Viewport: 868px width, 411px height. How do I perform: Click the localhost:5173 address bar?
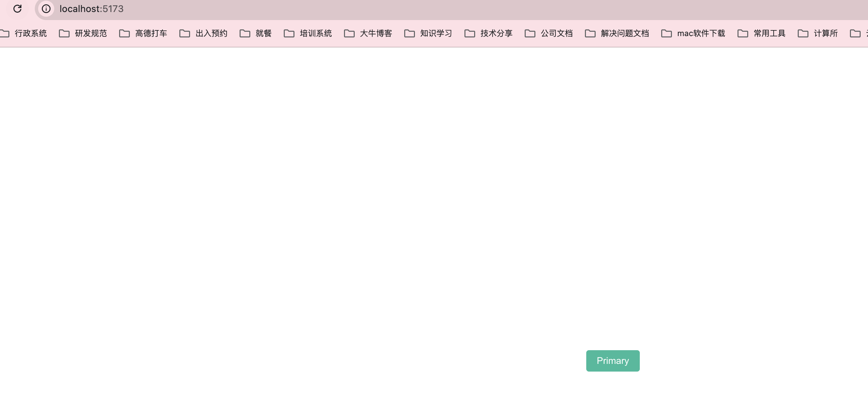pyautogui.click(x=91, y=9)
